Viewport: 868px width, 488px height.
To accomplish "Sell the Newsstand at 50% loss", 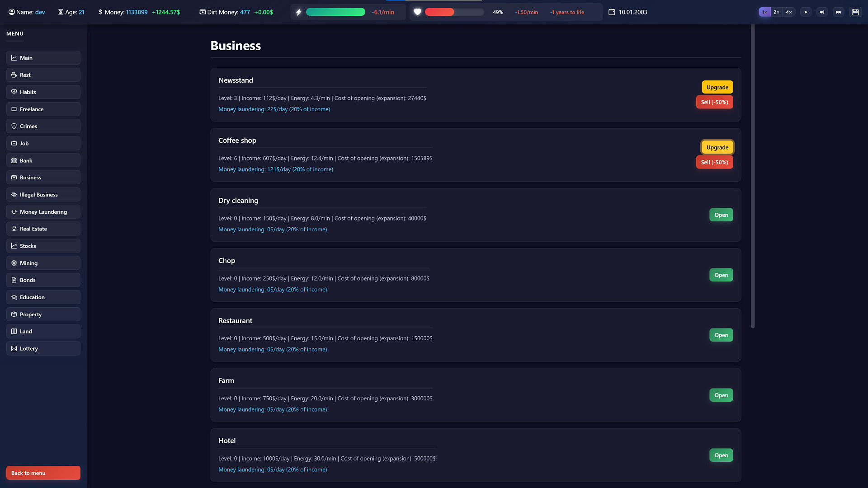I will coord(714,102).
